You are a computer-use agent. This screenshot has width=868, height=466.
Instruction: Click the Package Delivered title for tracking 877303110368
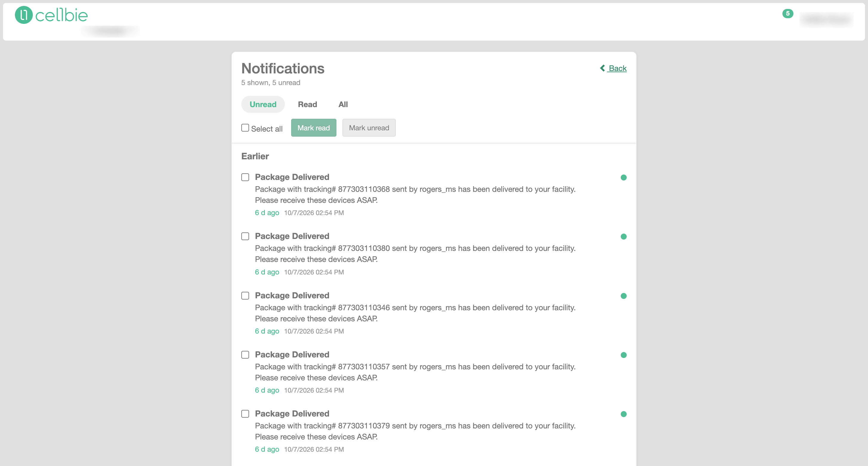[x=292, y=177]
